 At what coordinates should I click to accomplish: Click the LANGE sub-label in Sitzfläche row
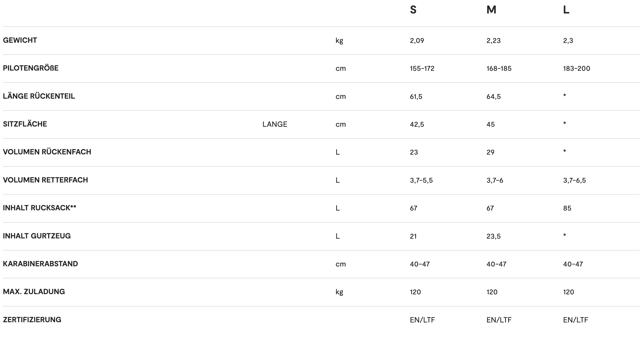tap(275, 124)
